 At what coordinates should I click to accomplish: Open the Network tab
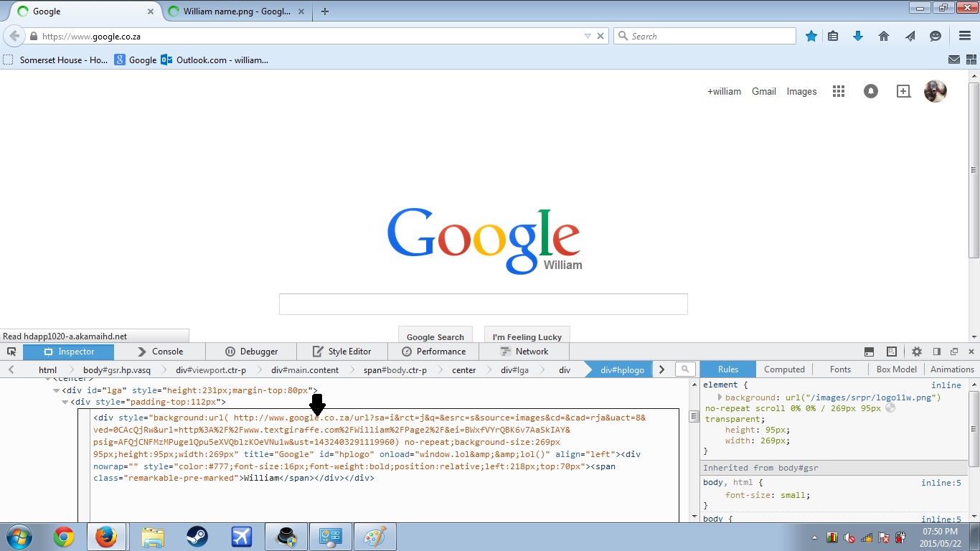pos(524,352)
